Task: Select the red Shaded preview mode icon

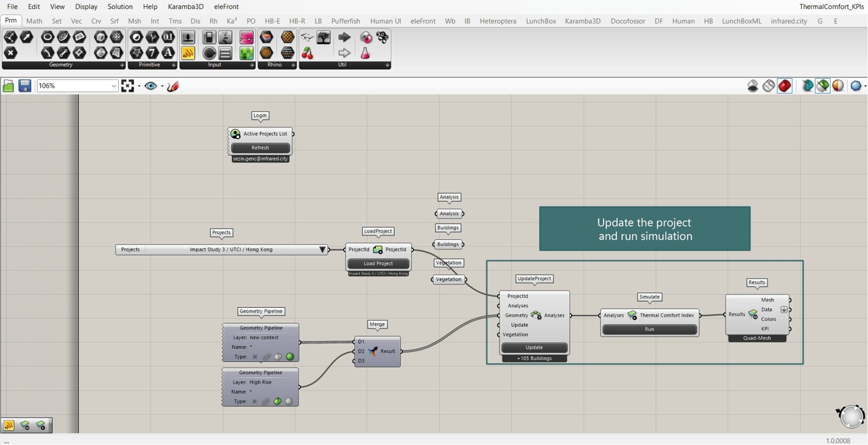Action: click(785, 86)
